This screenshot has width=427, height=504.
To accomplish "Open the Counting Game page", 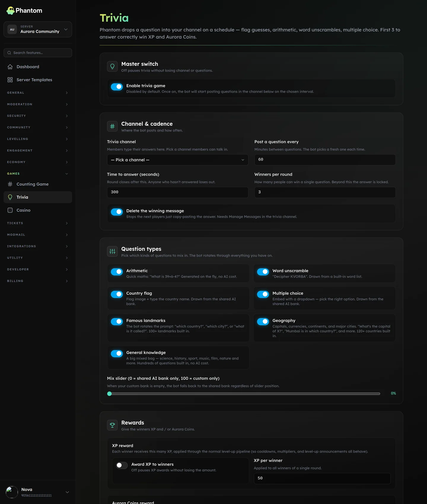I will pyautogui.click(x=38, y=184).
